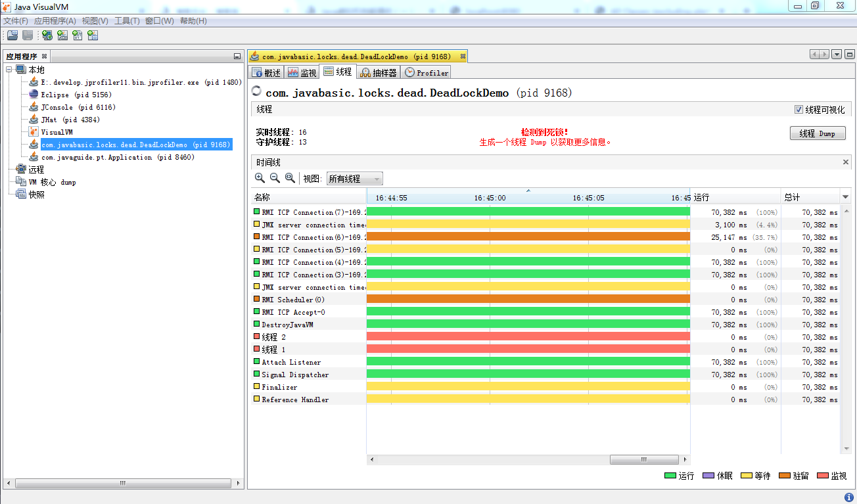The image size is (857, 504).
Task: Click the Java icon beside JHat
Action: (34, 120)
